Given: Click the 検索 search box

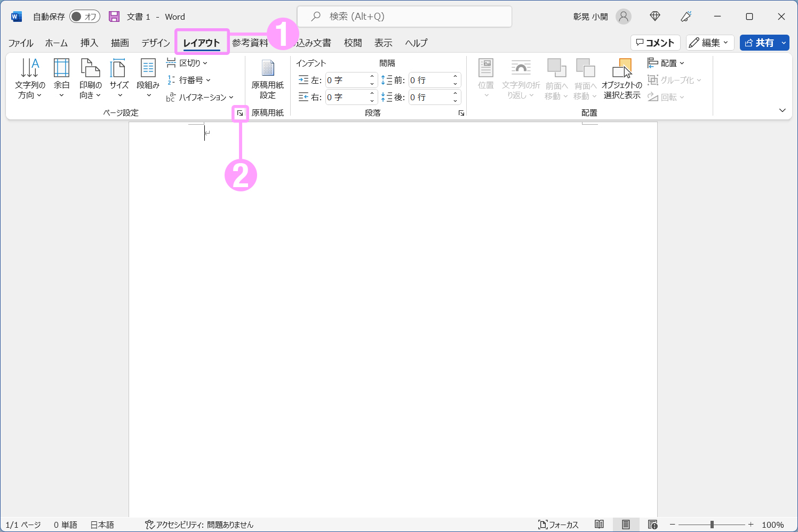Looking at the screenshot, I should click(x=404, y=17).
